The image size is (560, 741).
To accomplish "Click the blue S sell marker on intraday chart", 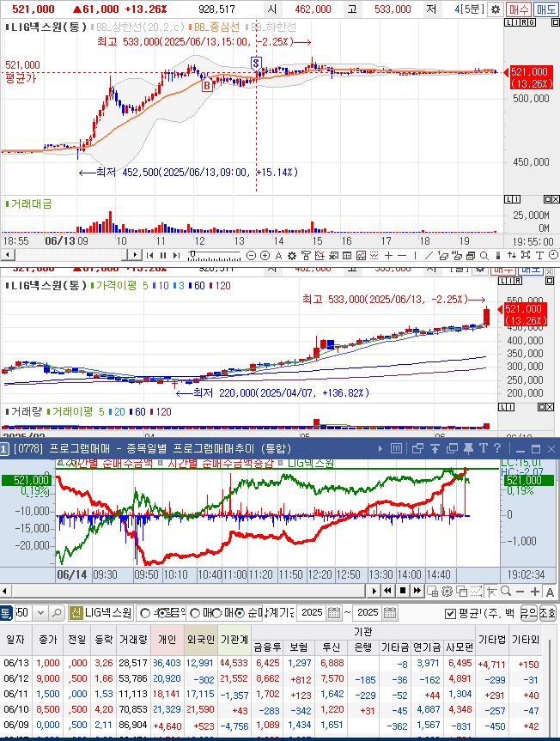I will (256, 63).
